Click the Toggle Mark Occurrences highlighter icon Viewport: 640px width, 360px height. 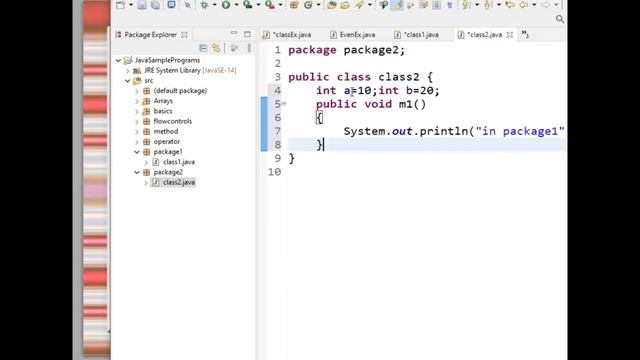(x=397, y=5)
